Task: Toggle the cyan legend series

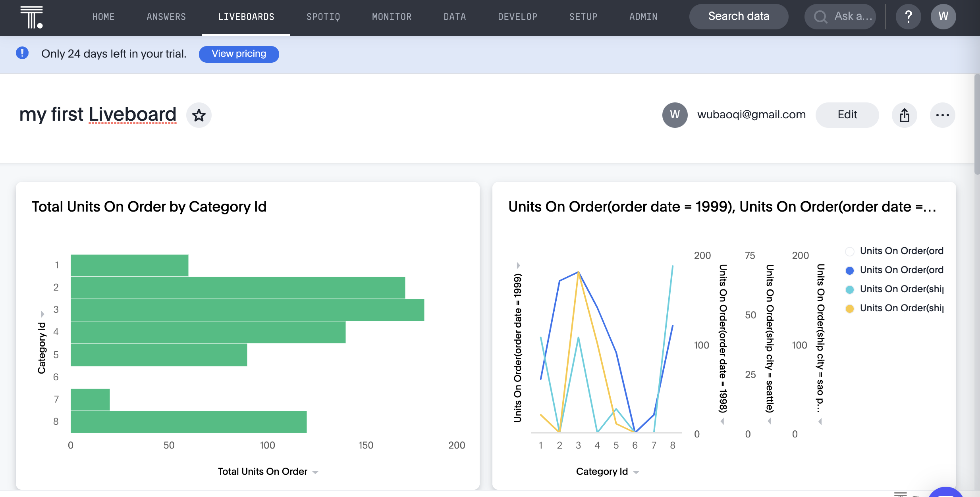Action: tap(894, 289)
